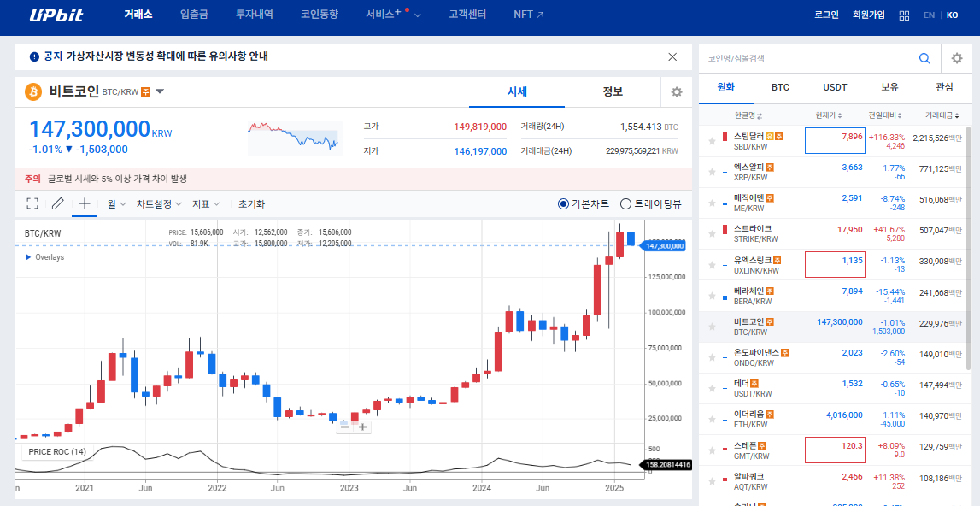Open coin list settings gear
Image resolution: width=980 pixels, height=506 pixels.
click(x=957, y=58)
